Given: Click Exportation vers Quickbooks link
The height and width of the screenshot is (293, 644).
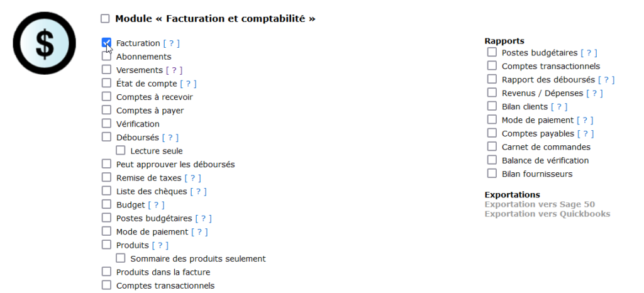Looking at the screenshot, I should pos(547,214).
